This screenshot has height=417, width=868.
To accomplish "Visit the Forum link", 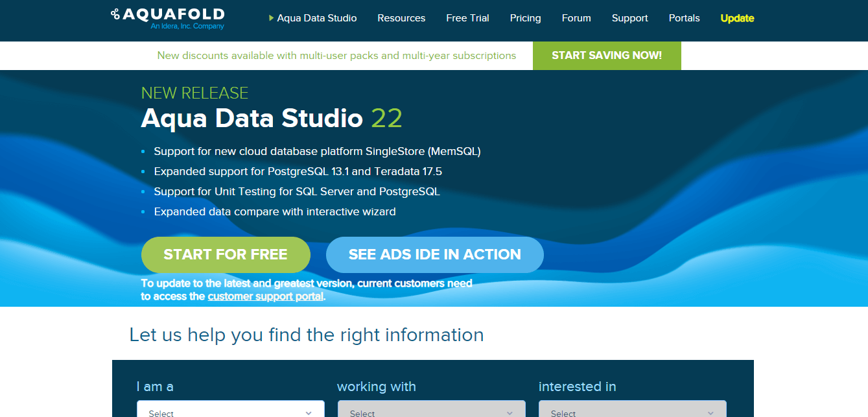I will (x=576, y=18).
